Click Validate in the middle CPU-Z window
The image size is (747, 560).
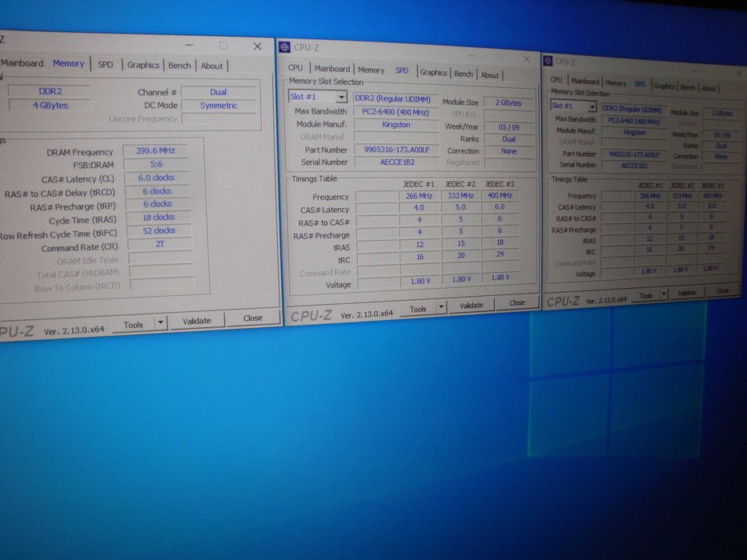[x=471, y=306]
